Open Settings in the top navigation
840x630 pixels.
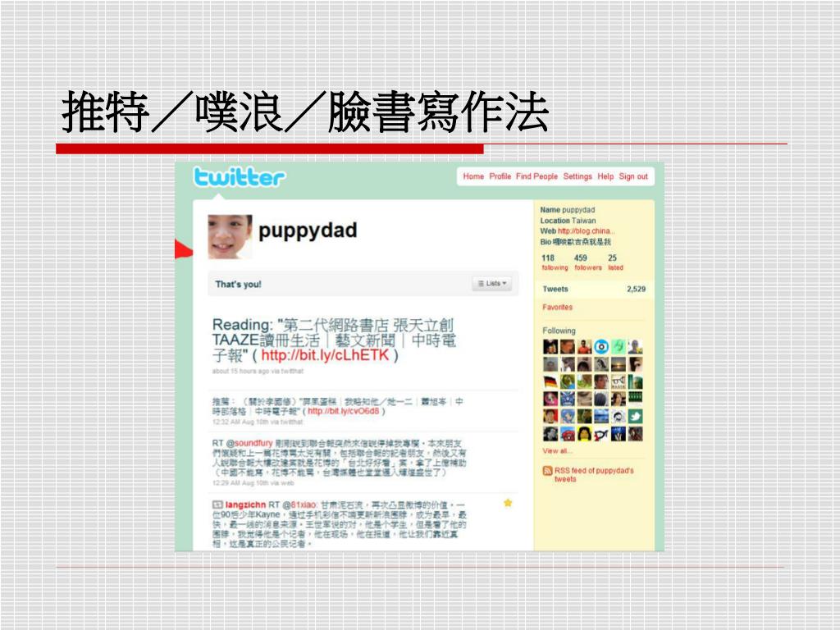pyautogui.click(x=577, y=176)
